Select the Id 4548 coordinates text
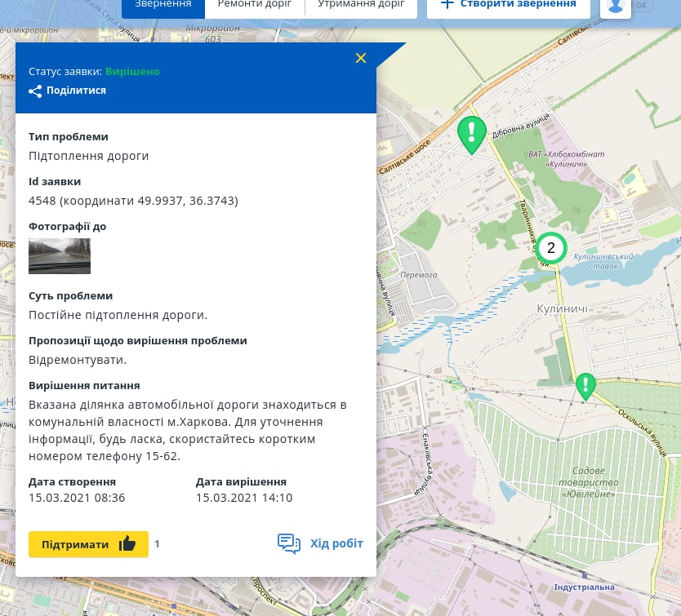 coord(133,201)
